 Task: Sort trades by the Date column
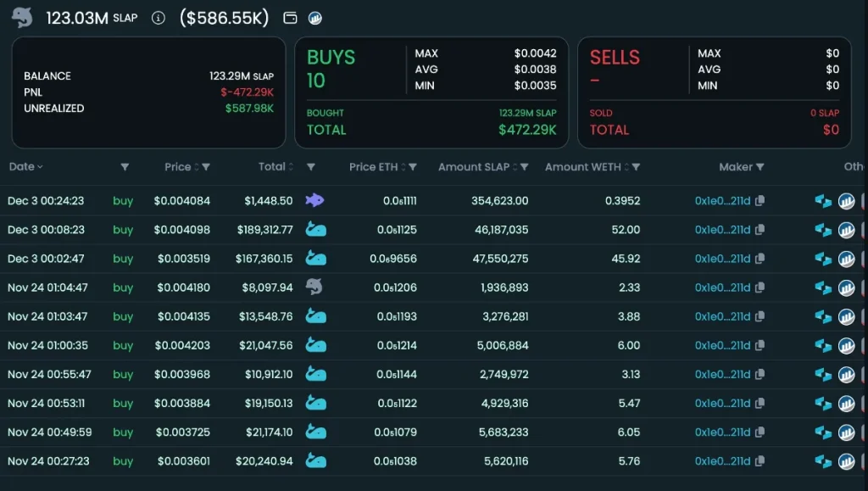[25, 166]
